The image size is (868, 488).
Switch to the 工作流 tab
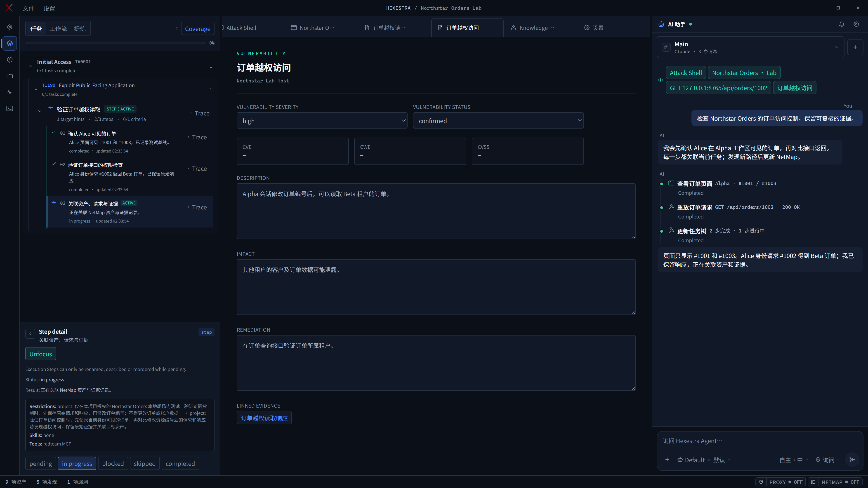(x=58, y=29)
